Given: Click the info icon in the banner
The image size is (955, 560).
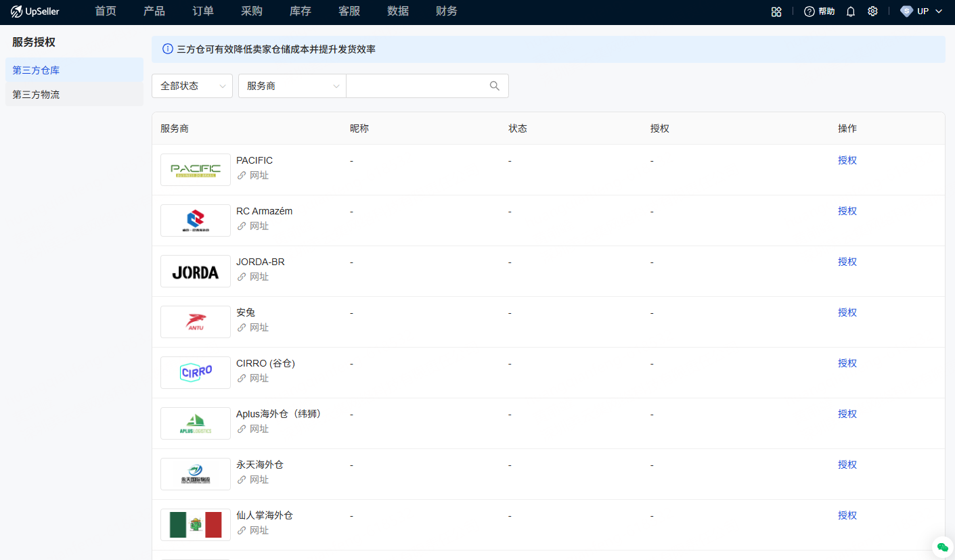Looking at the screenshot, I should click(168, 49).
